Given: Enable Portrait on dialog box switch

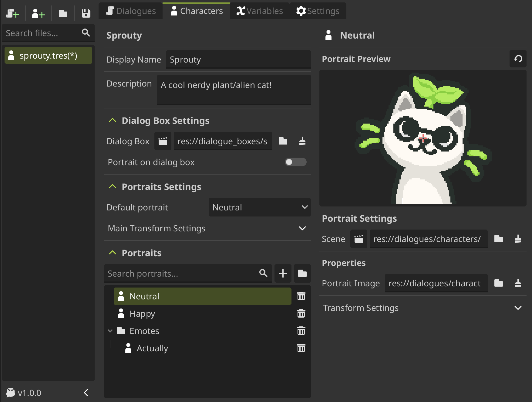Looking at the screenshot, I should pyautogui.click(x=295, y=162).
